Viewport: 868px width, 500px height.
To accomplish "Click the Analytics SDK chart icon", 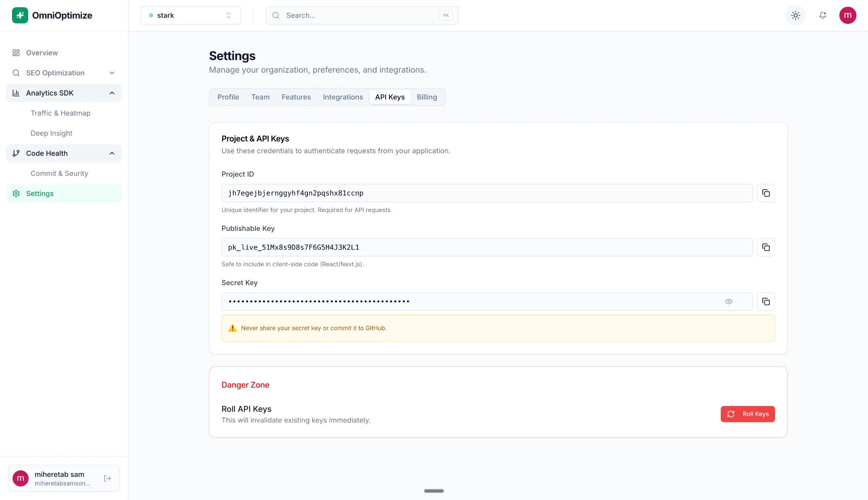I will [16, 93].
